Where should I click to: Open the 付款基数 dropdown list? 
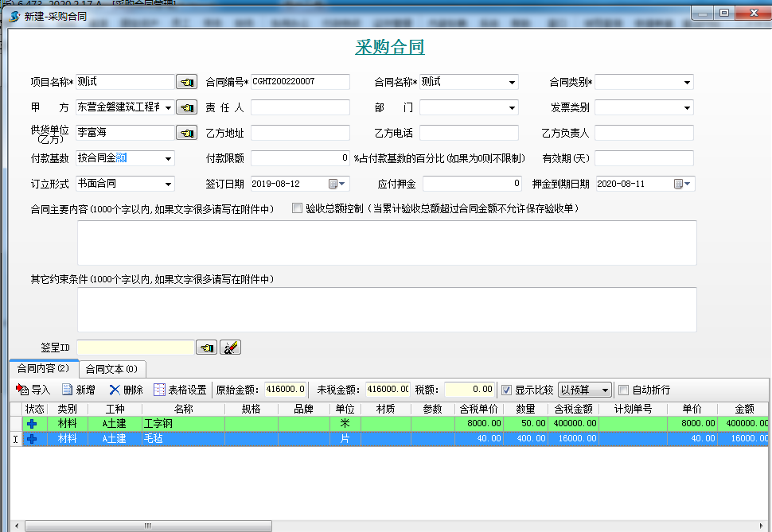pos(168,158)
